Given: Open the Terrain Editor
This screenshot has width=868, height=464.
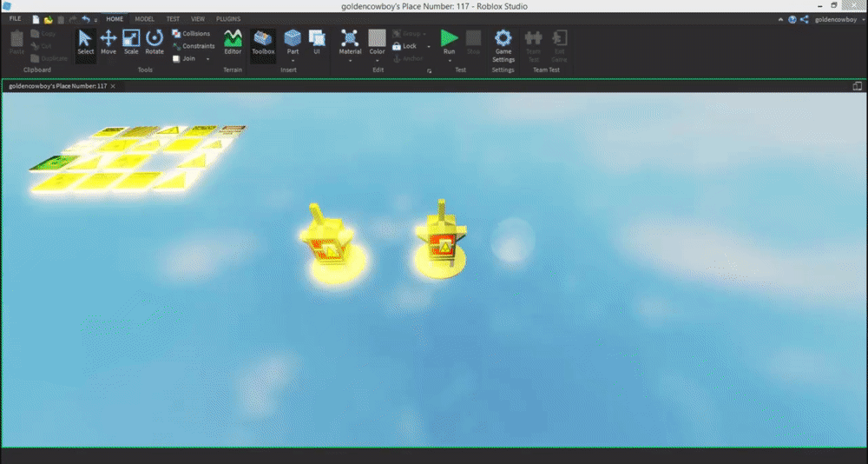Looking at the screenshot, I should pyautogui.click(x=233, y=43).
